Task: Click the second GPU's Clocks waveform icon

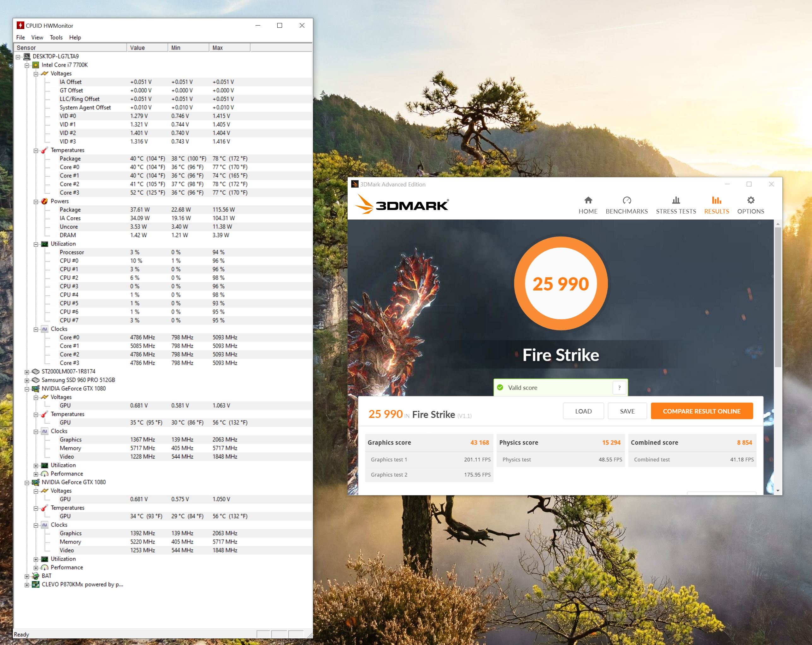Action: pos(44,525)
